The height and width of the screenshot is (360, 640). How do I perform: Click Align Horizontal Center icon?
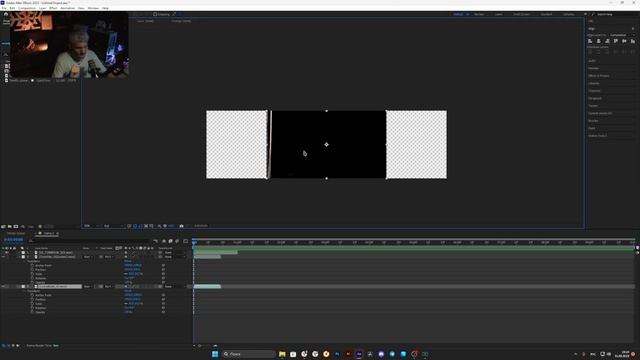[598, 41]
